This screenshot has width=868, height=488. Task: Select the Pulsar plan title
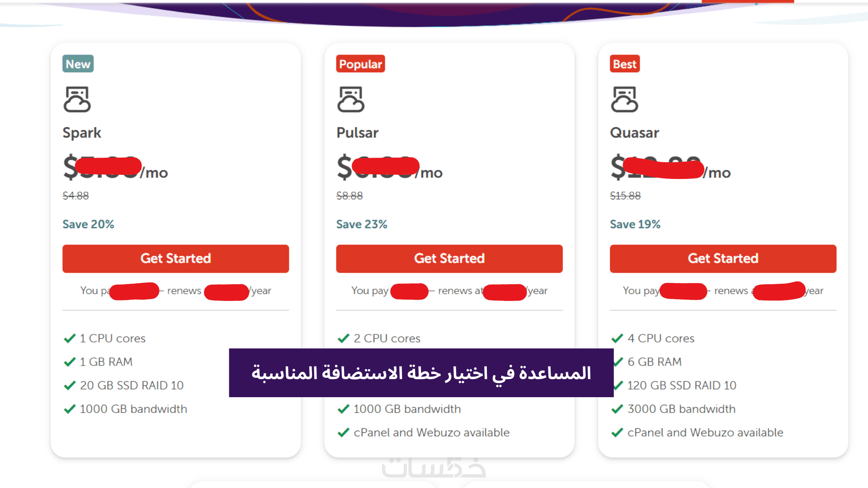tap(357, 133)
